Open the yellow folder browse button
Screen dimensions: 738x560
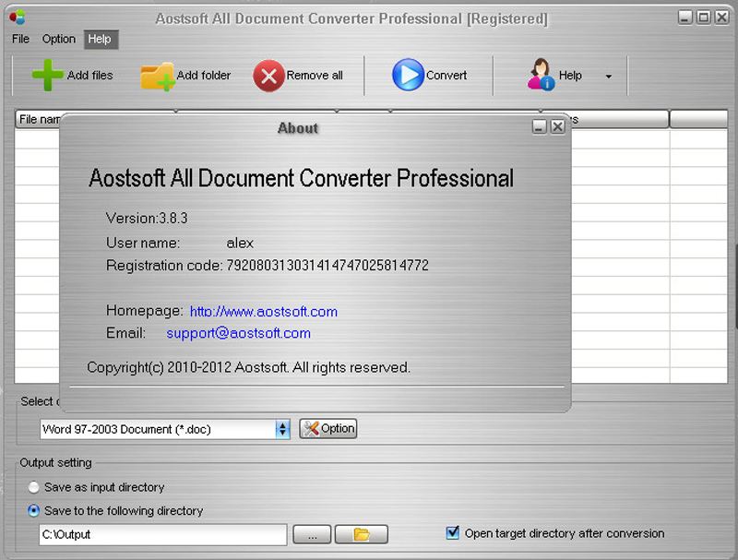(361, 534)
